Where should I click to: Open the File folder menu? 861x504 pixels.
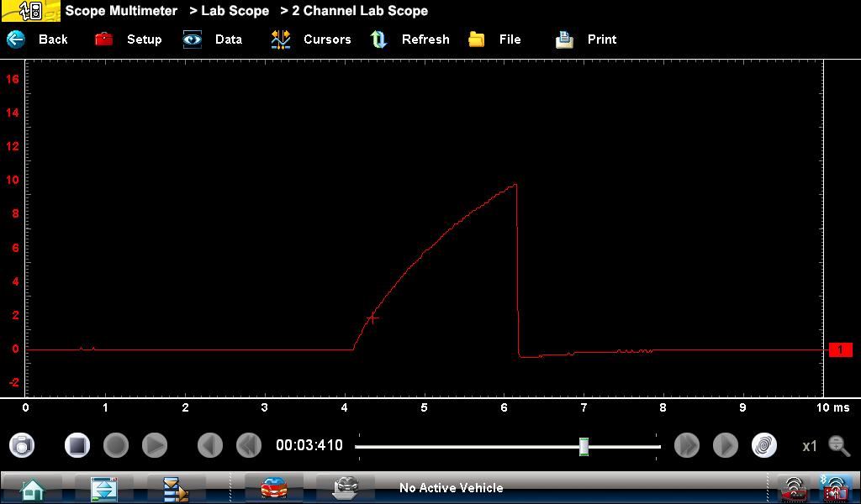pos(477,39)
